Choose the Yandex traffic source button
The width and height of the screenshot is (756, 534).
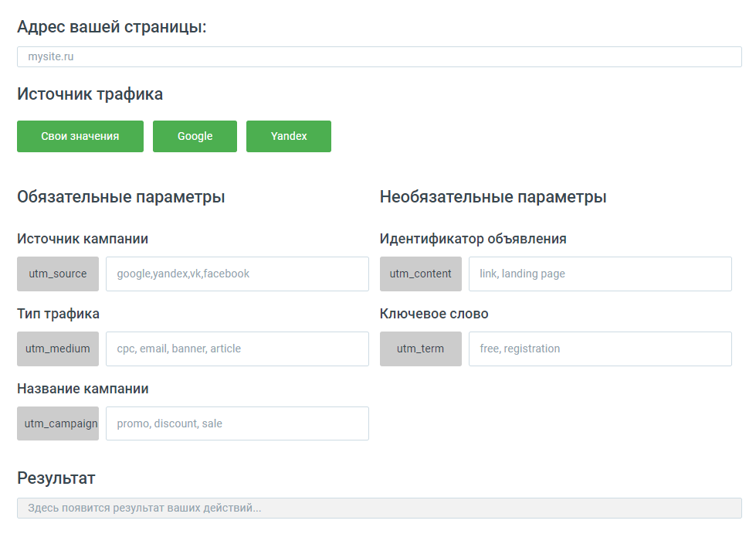(x=288, y=136)
